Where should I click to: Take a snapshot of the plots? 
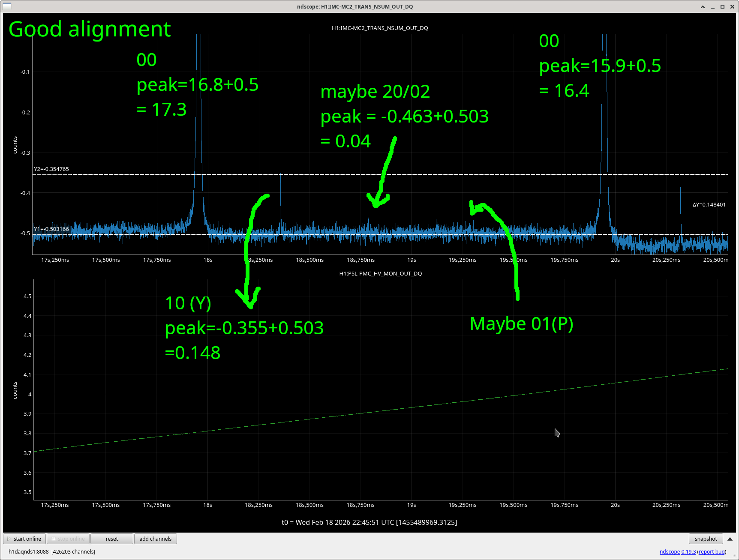(706, 539)
